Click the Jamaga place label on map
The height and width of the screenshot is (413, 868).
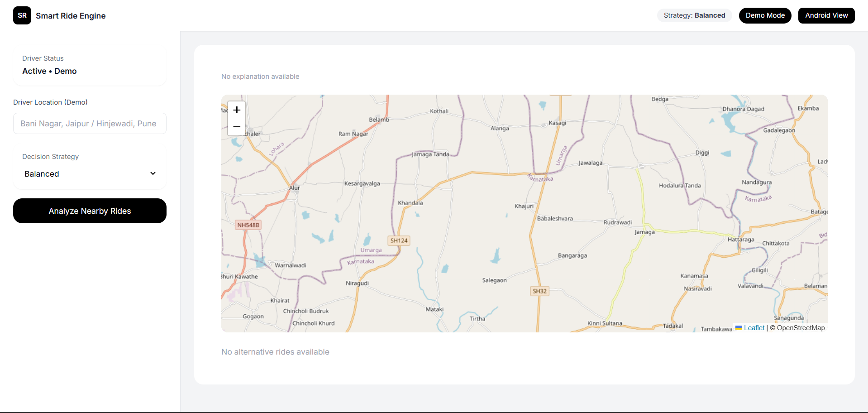click(x=644, y=232)
